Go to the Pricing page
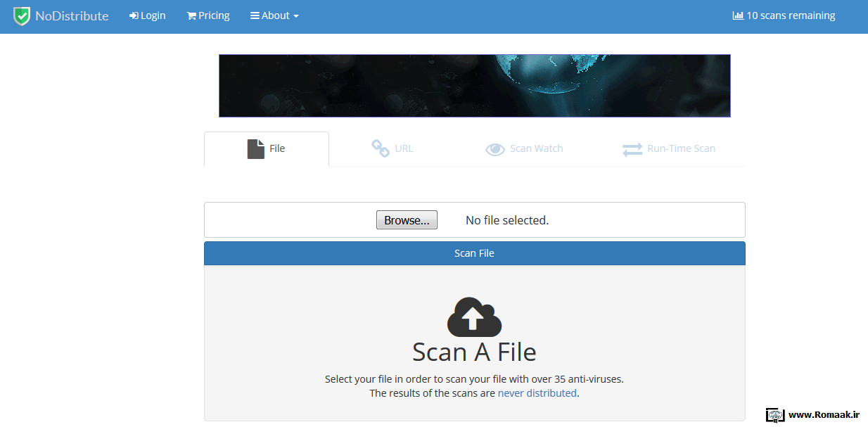868x427 pixels. pyautogui.click(x=208, y=15)
